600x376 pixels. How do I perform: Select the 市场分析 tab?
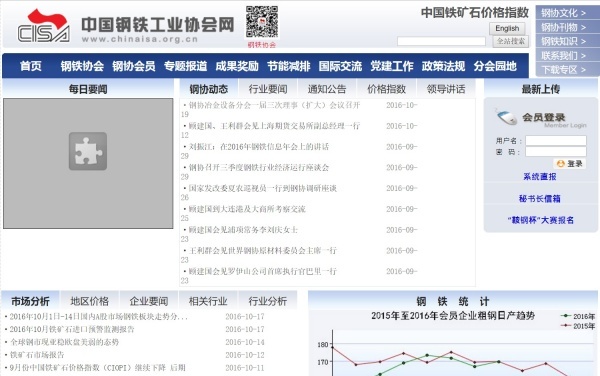[x=30, y=301]
